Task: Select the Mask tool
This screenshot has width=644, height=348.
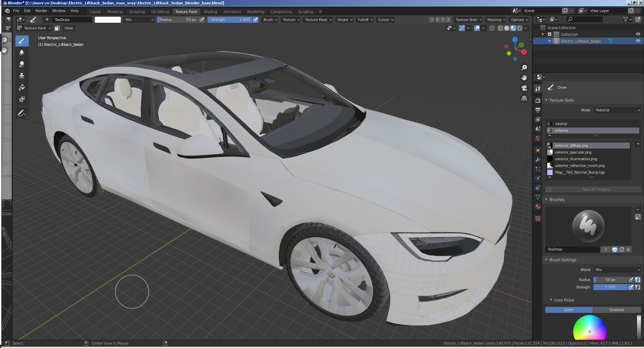Action: click(x=22, y=99)
